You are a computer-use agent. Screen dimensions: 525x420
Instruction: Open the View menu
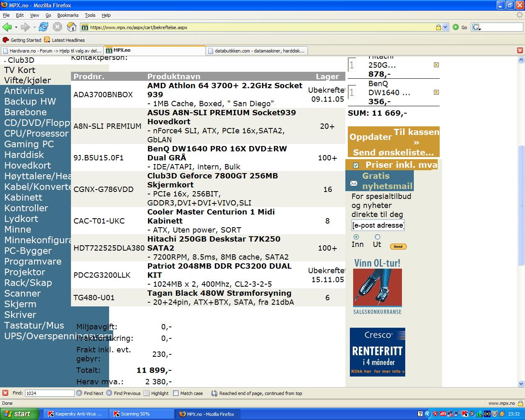click(x=34, y=15)
